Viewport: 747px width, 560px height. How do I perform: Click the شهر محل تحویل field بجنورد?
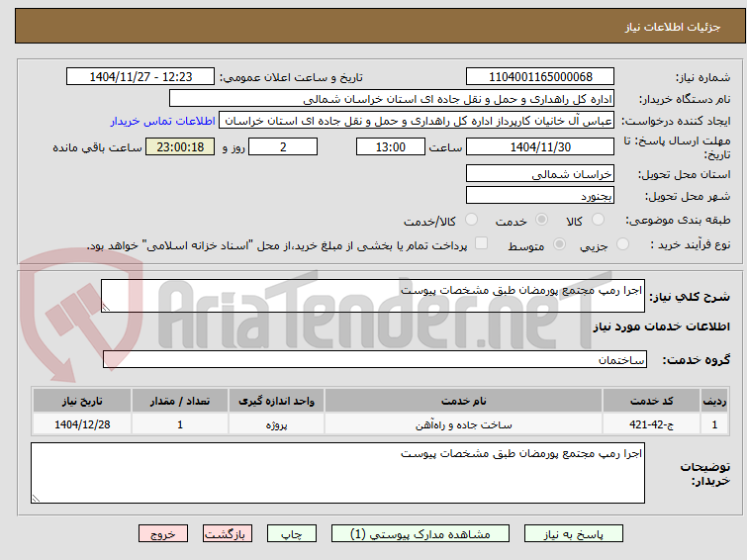tap(540, 195)
